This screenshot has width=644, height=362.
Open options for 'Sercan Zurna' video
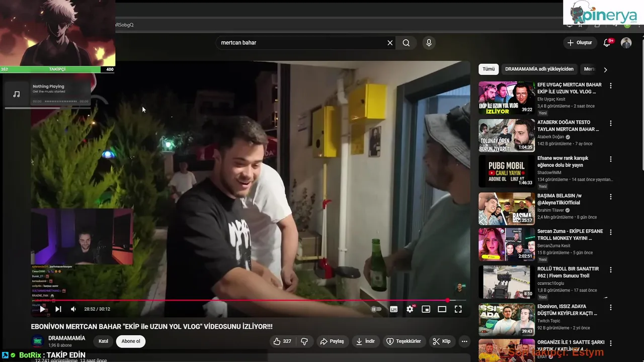(611, 233)
